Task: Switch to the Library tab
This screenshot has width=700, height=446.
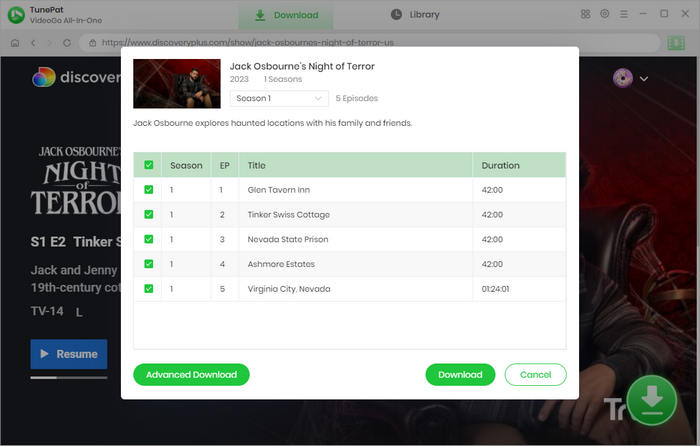Action: [x=415, y=15]
